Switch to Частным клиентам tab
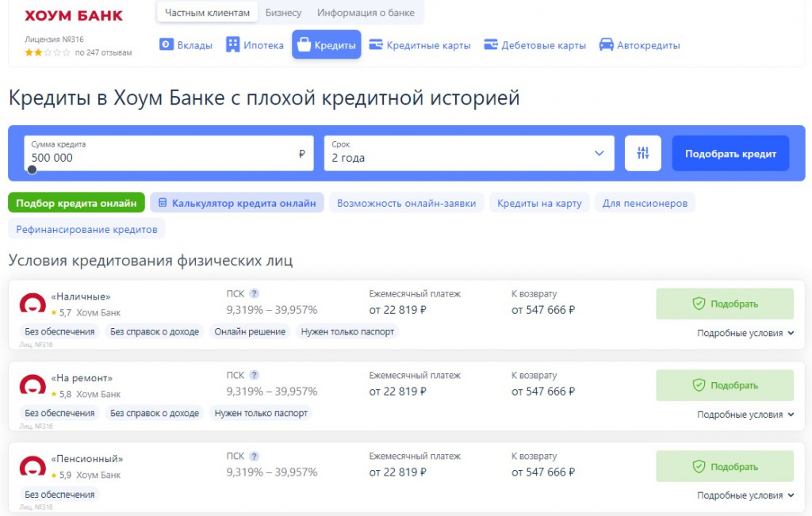The image size is (812, 516). (207, 13)
